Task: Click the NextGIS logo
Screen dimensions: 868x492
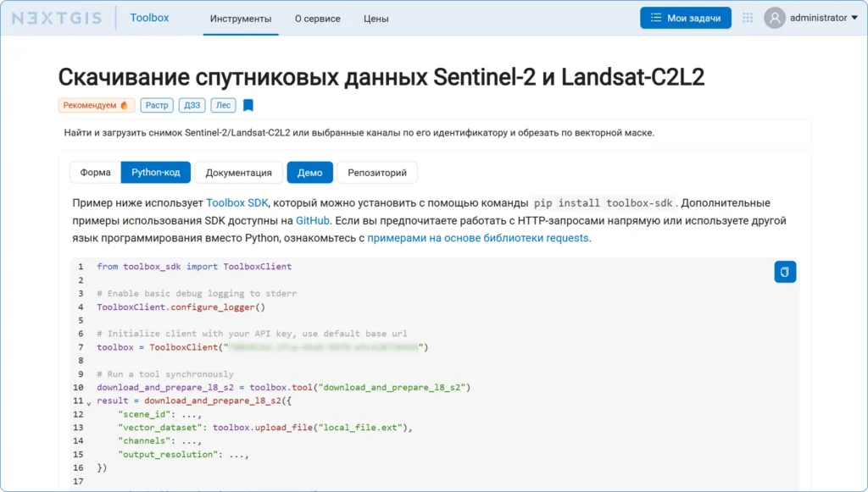Action: pyautogui.click(x=57, y=19)
